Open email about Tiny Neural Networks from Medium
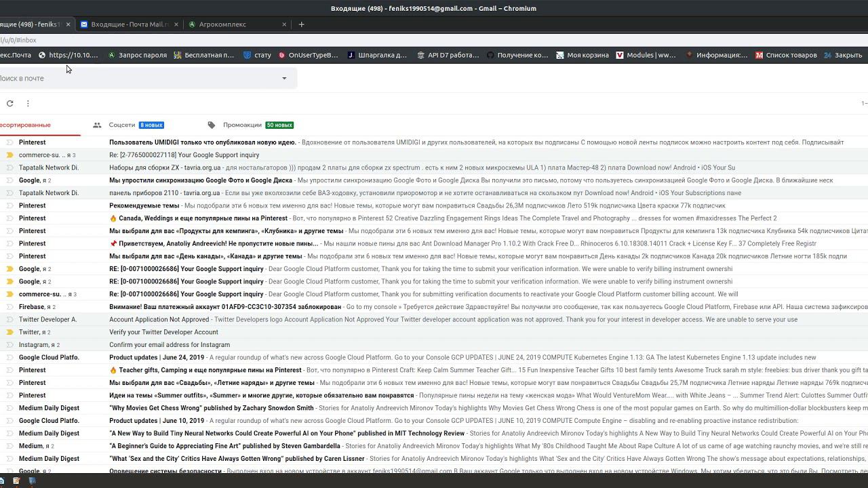This screenshot has width=868, height=488. (434, 434)
